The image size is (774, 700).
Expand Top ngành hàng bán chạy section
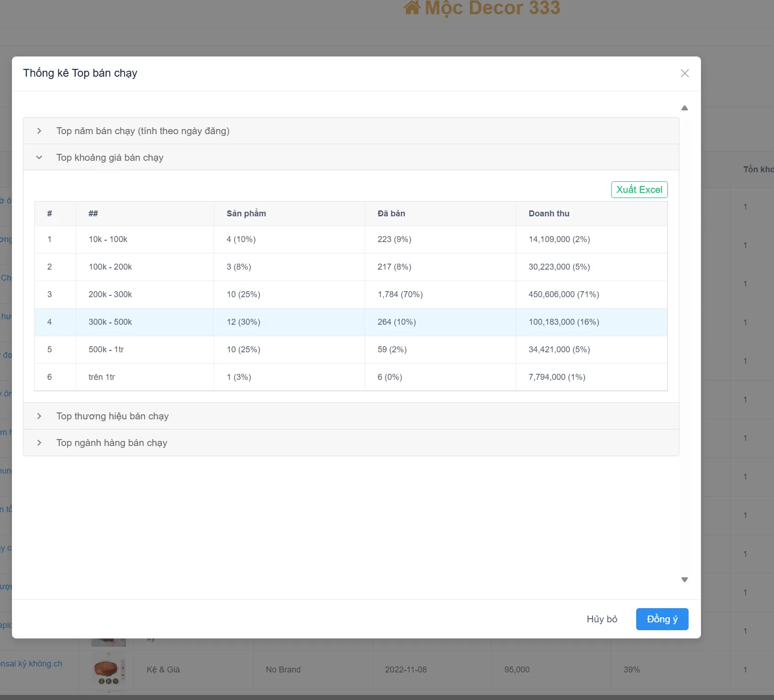pos(351,443)
